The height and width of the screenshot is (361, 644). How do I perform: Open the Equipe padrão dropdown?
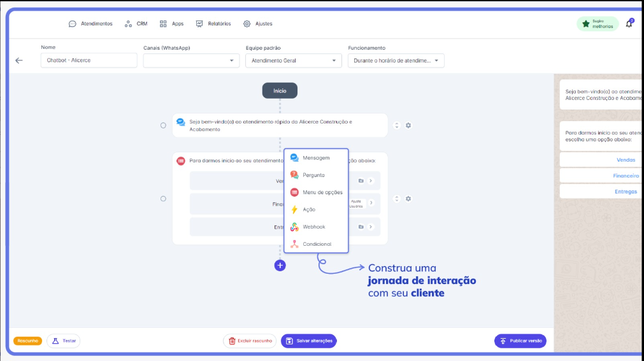[293, 60]
